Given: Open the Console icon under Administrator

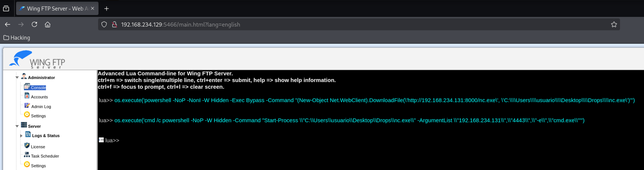Looking at the screenshot, I should 27,87.
